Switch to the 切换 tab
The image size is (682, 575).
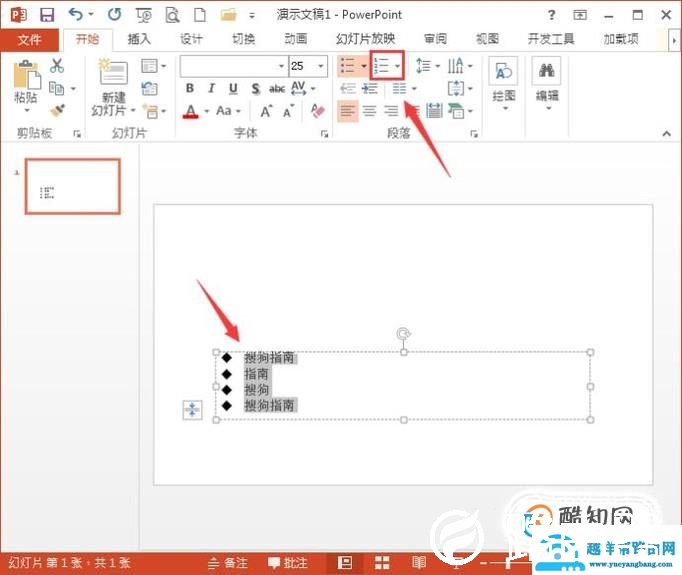[243, 39]
